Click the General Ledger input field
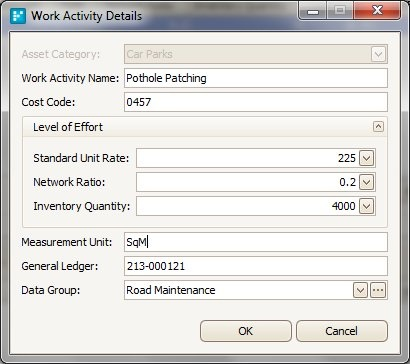This screenshot has width=410, height=364. click(256, 266)
